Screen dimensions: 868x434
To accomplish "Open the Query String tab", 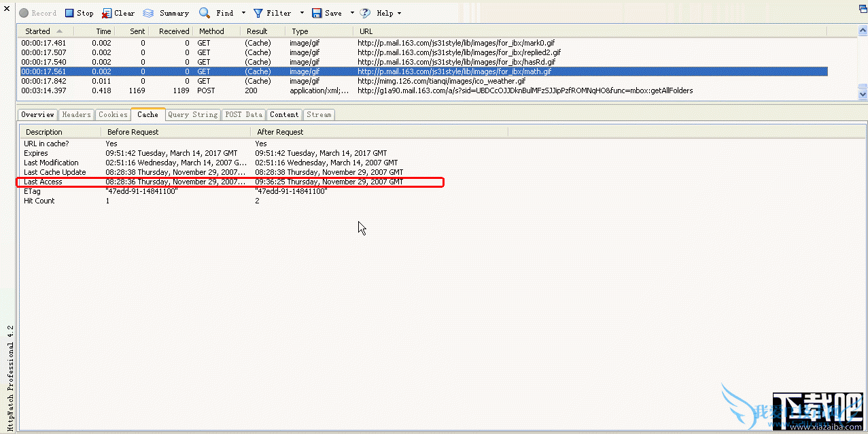I will 192,114.
